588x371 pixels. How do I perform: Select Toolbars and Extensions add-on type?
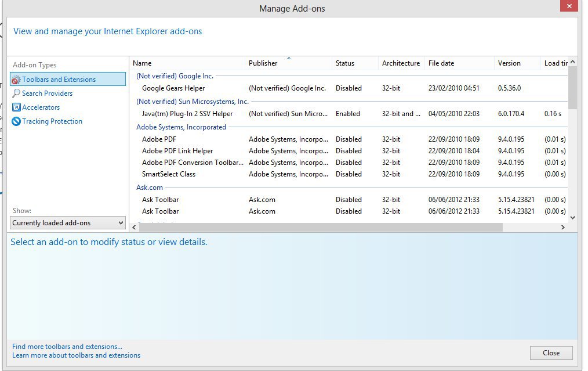click(68, 79)
